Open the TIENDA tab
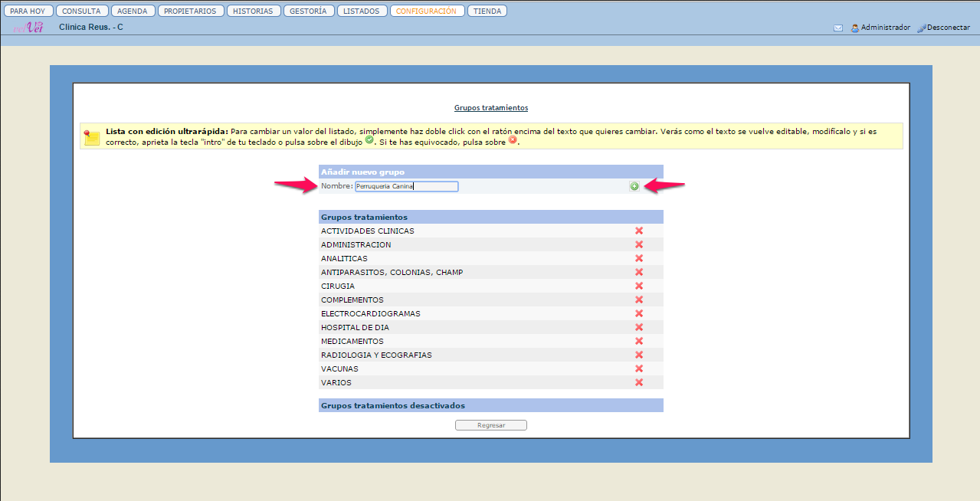 pyautogui.click(x=487, y=11)
